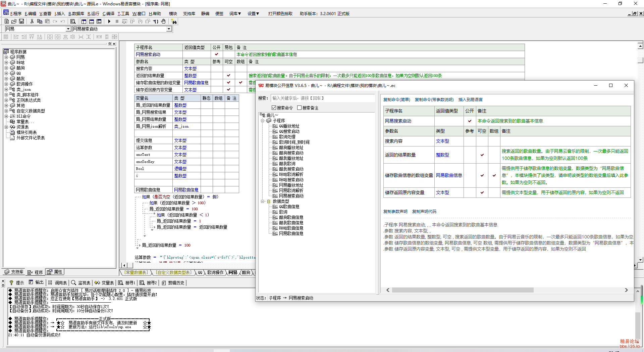Expand the 自定义数据类型 tree node
Viewport: 644px width, 352px height.
tap(6, 111)
